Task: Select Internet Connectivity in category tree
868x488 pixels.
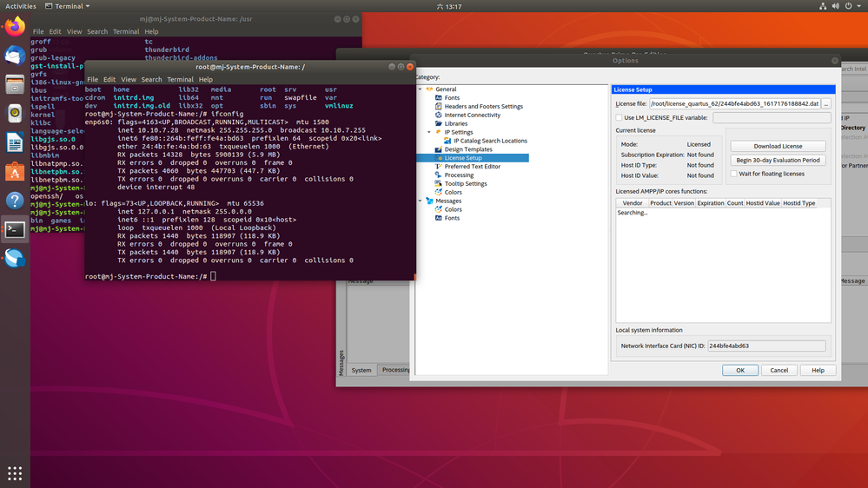Action: pos(472,115)
